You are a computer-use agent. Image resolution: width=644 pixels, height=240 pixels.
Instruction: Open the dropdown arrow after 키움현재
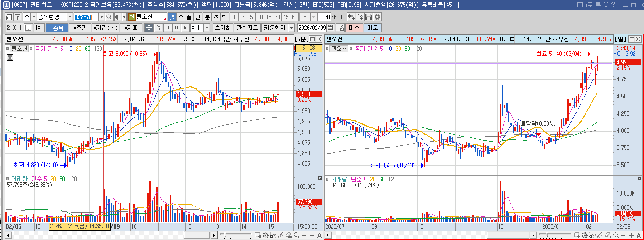[291, 28]
